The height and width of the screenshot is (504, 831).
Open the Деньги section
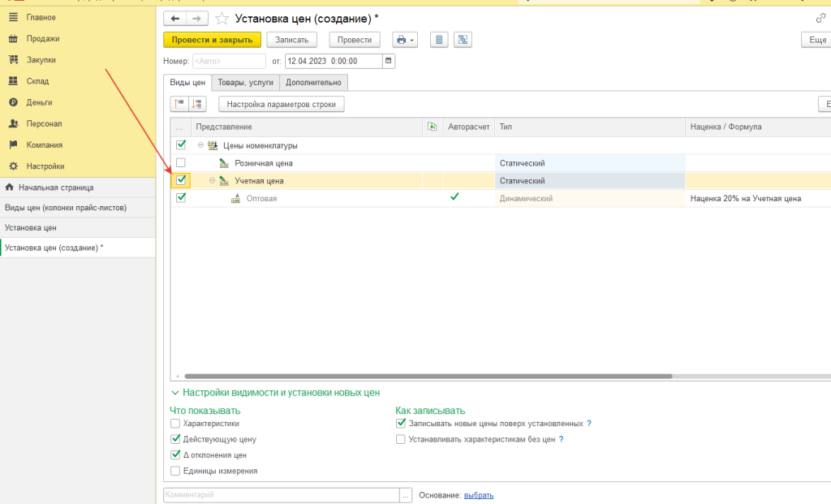pyautogui.click(x=39, y=102)
